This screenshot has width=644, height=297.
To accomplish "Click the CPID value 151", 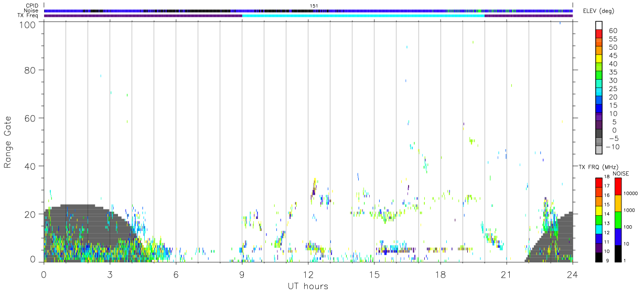I will [314, 6].
